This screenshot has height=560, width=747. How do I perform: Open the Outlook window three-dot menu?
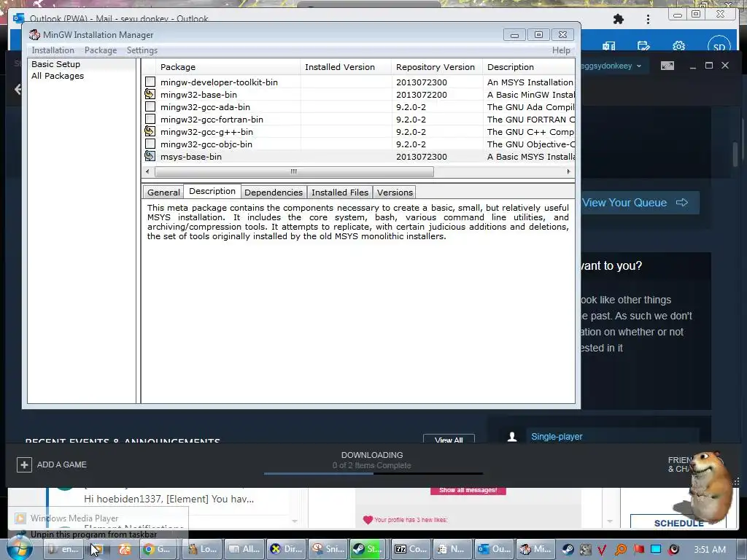[648, 19]
